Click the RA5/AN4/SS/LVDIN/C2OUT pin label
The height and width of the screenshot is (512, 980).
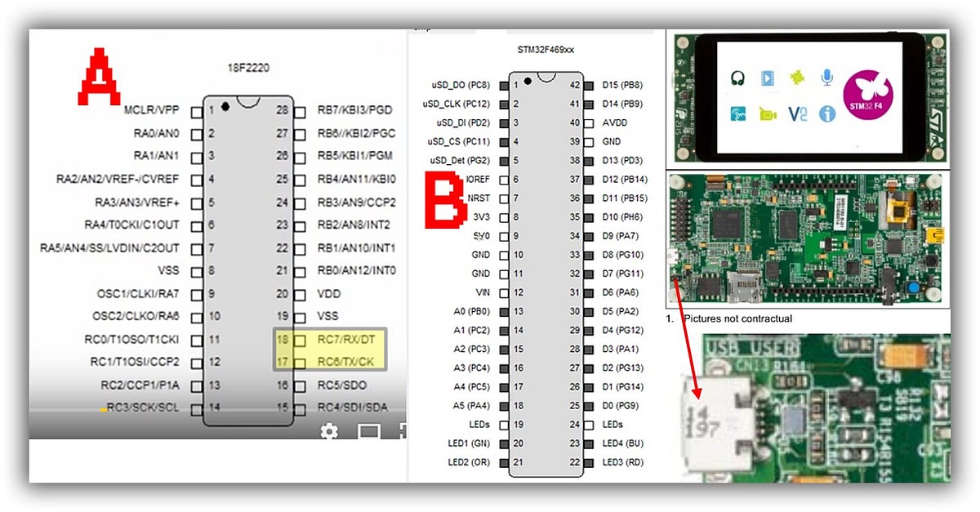[x=109, y=247]
